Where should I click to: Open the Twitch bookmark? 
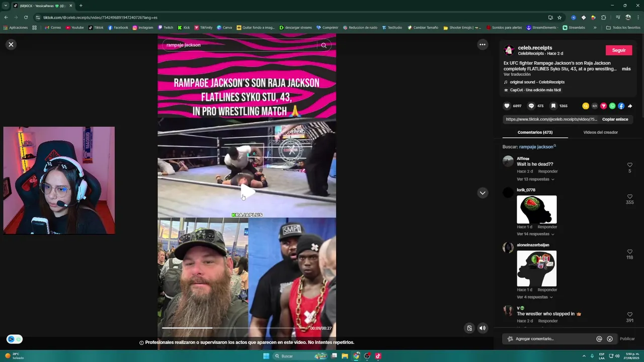tap(166, 28)
